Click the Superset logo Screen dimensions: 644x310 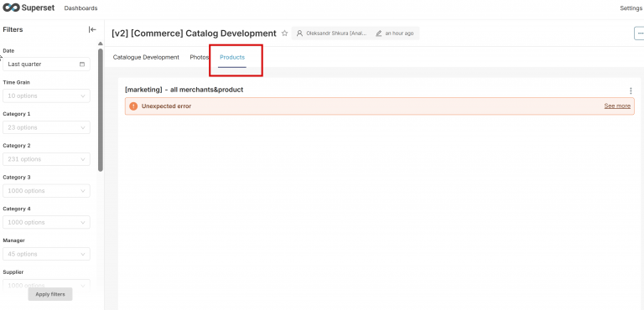29,8
